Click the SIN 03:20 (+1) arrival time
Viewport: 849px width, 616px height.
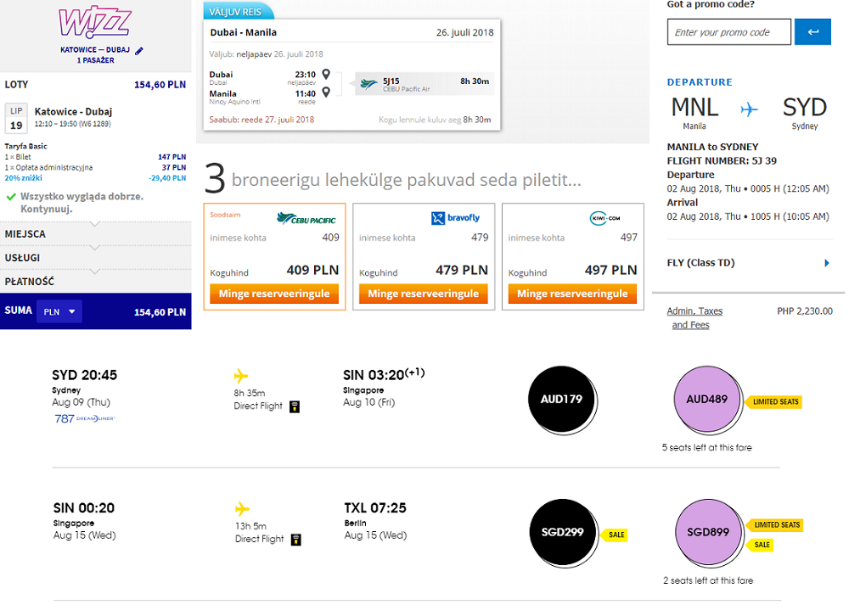[x=384, y=374]
